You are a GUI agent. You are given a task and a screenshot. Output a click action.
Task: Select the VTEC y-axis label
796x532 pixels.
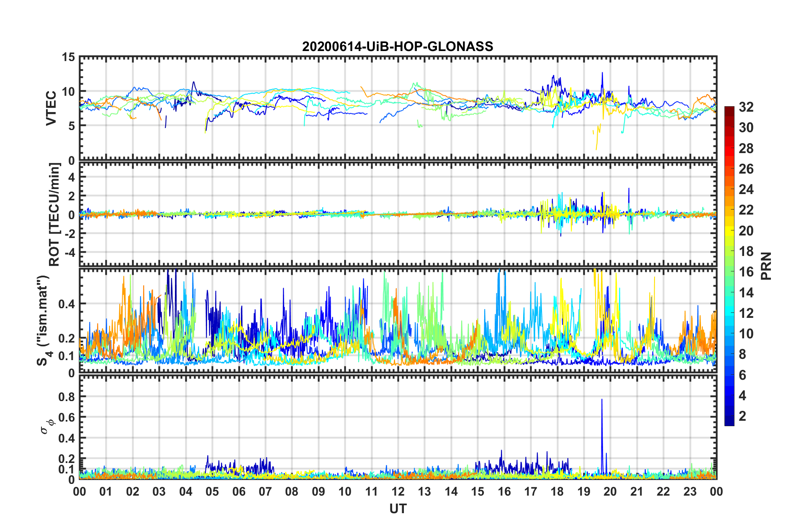(x=51, y=108)
